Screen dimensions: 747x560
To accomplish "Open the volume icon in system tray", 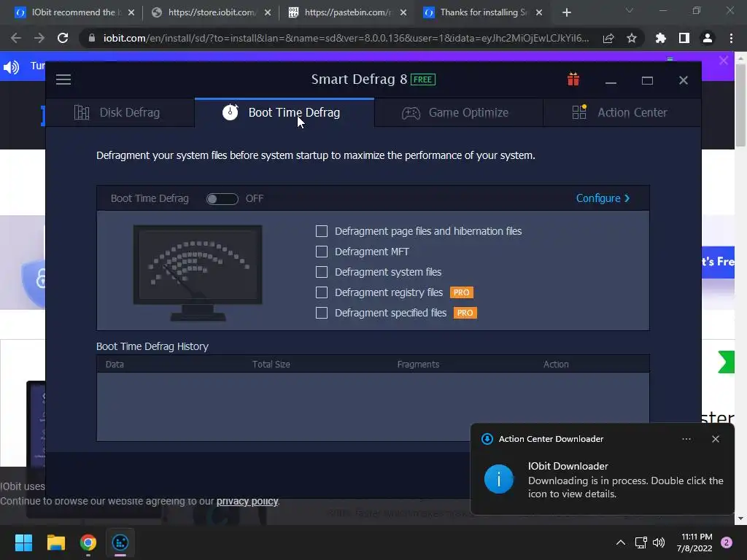I will [659, 542].
